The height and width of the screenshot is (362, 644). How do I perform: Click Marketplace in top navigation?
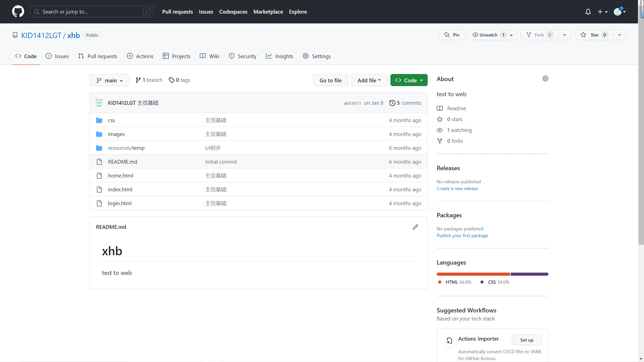click(268, 12)
